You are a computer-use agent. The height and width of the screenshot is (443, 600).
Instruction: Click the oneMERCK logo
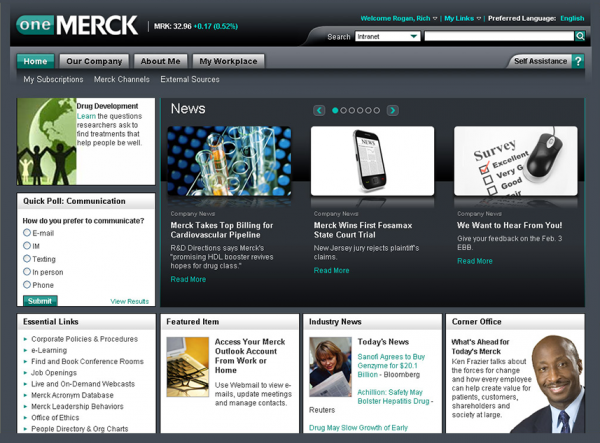pyautogui.click(x=77, y=25)
